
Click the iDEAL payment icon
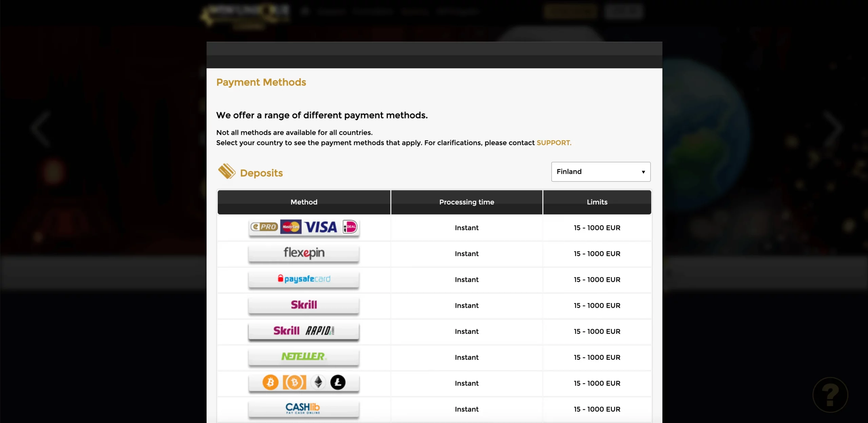click(350, 227)
